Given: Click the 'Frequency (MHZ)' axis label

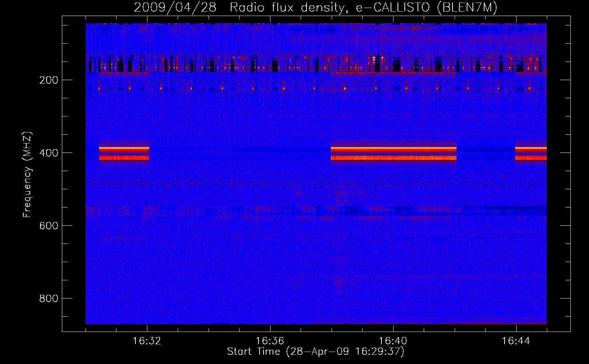Looking at the screenshot, I should (x=27, y=175).
